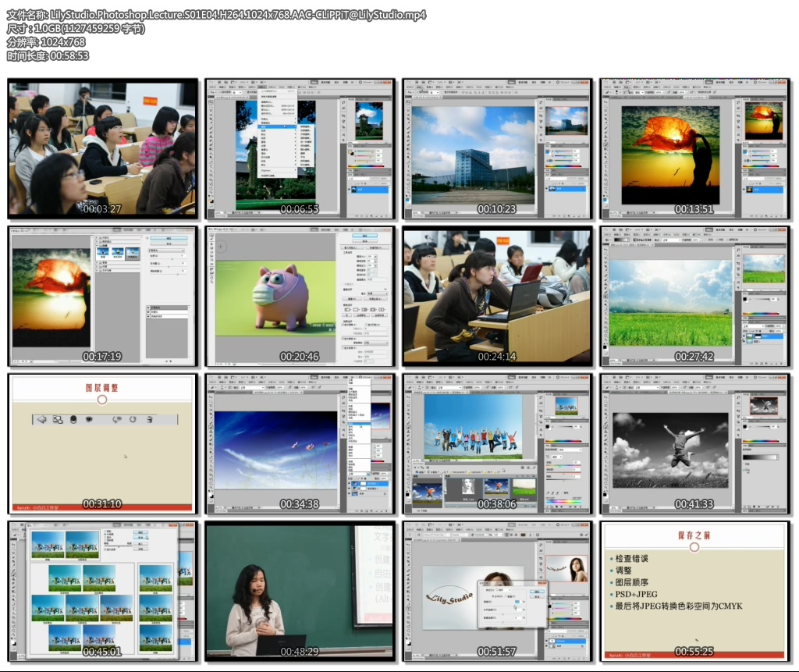Select the blue building frame at 00:10:23
This screenshot has height=672, width=799.
[x=497, y=148]
